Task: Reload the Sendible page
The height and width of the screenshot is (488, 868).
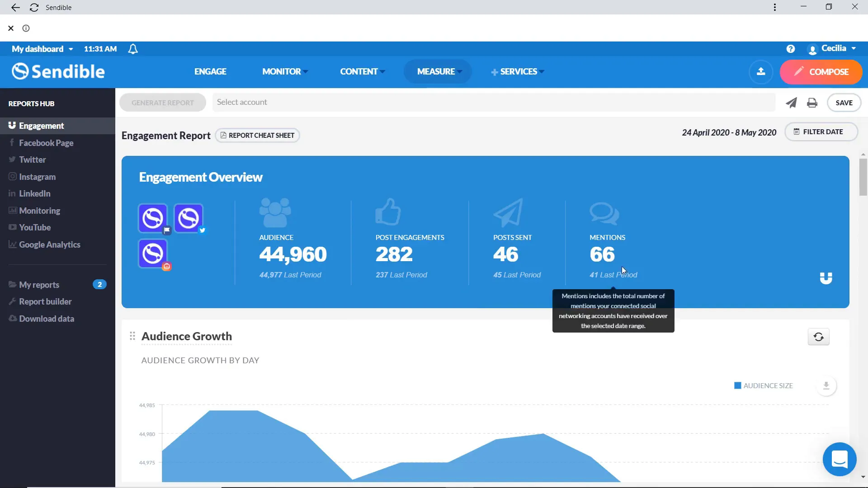Action: click(34, 7)
